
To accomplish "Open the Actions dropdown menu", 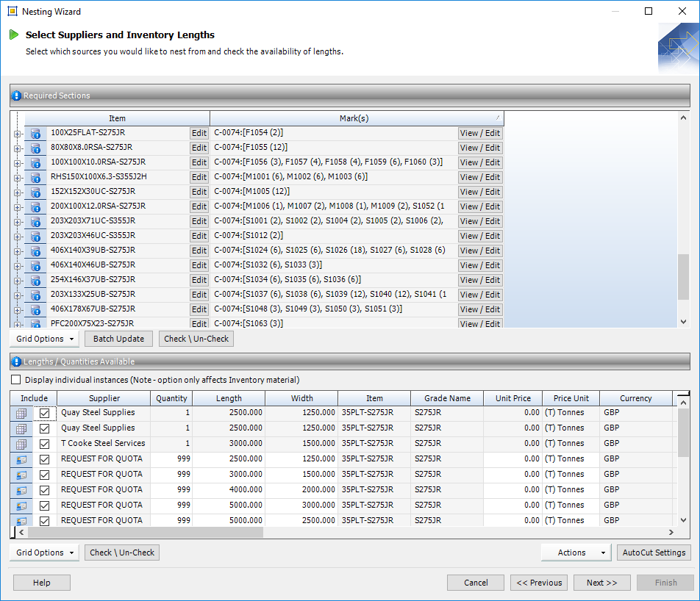I will [576, 553].
